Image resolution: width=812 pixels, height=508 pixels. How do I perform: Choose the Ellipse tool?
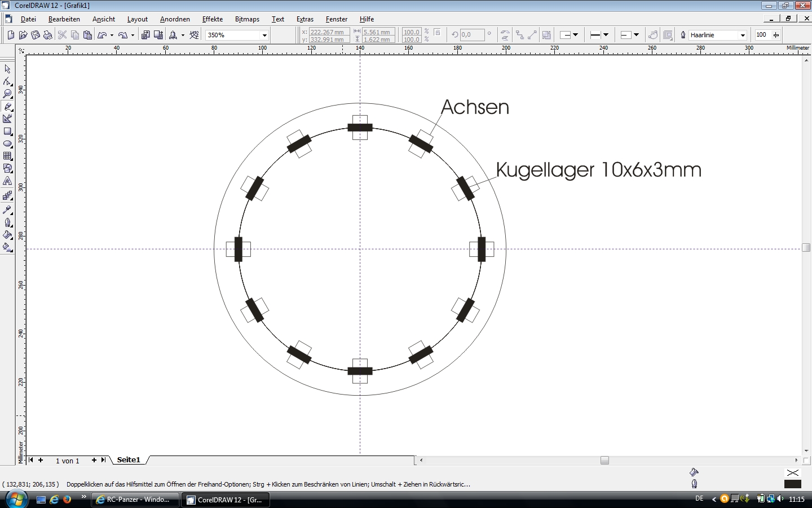[7, 143]
